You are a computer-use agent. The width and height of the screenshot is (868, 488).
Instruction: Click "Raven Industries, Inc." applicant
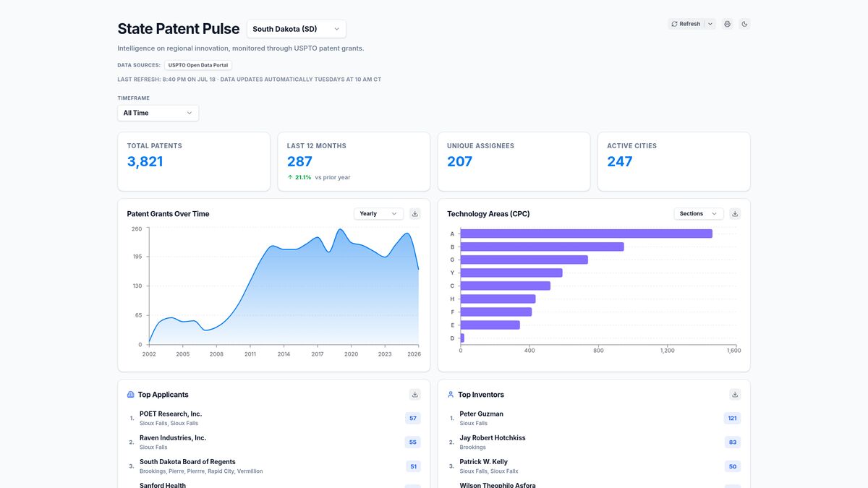tap(173, 438)
